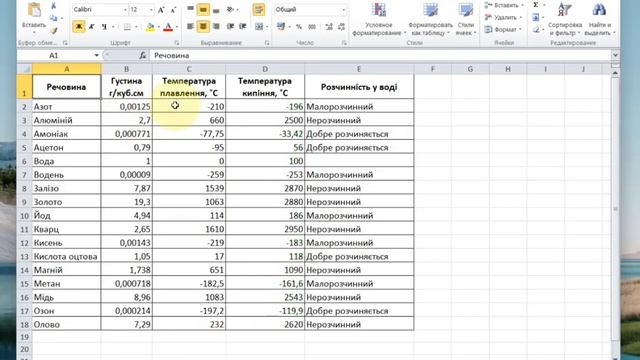Image resolution: width=640 pixels, height=360 pixels.
Task: Open Выравнивание group dialog launcher
Action: tap(267, 43)
